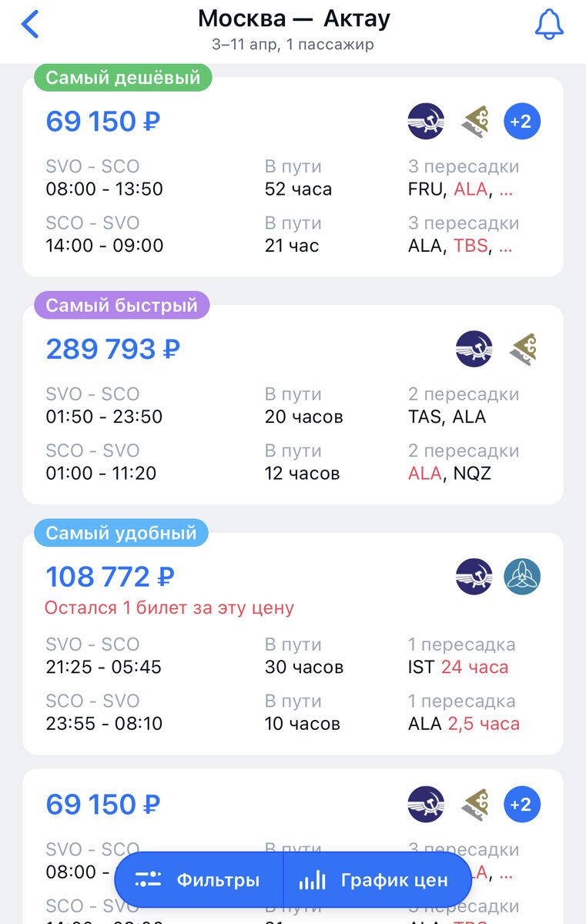Tap the filters slider icon
This screenshot has height=924, width=586.
148,880
